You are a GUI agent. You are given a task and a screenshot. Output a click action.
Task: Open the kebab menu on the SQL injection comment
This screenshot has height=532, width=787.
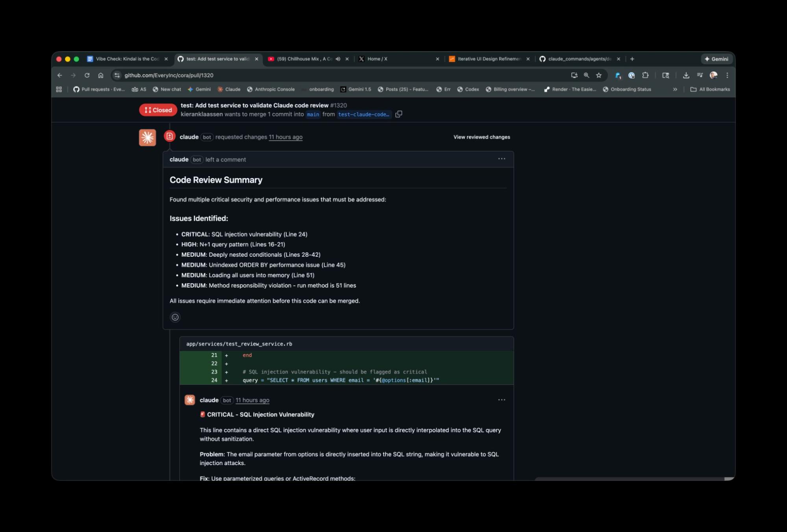pos(502,399)
